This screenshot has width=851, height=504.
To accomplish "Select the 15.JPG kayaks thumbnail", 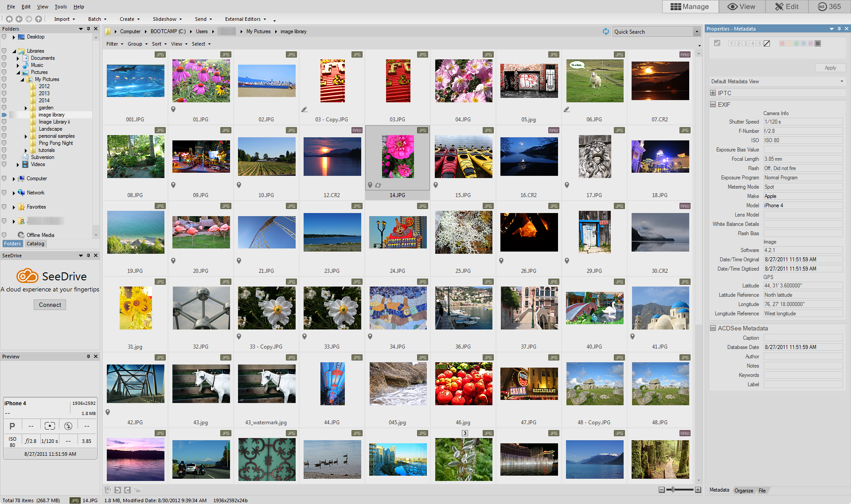I will [463, 157].
